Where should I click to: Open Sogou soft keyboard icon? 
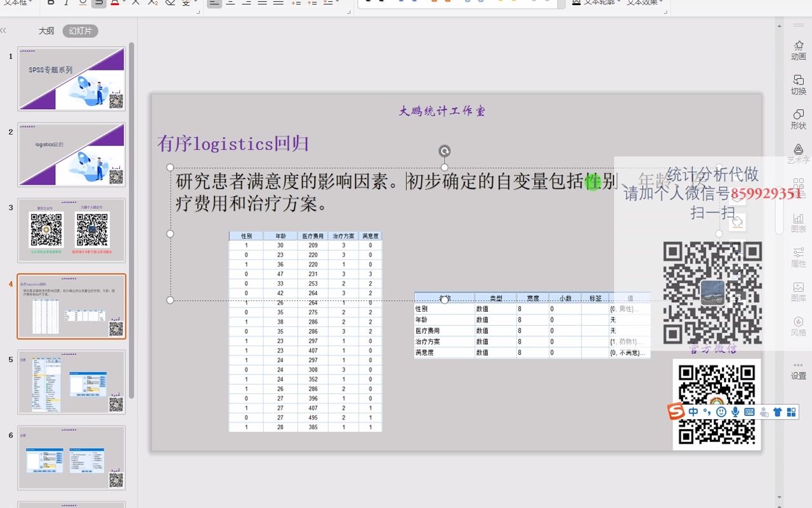(749, 412)
